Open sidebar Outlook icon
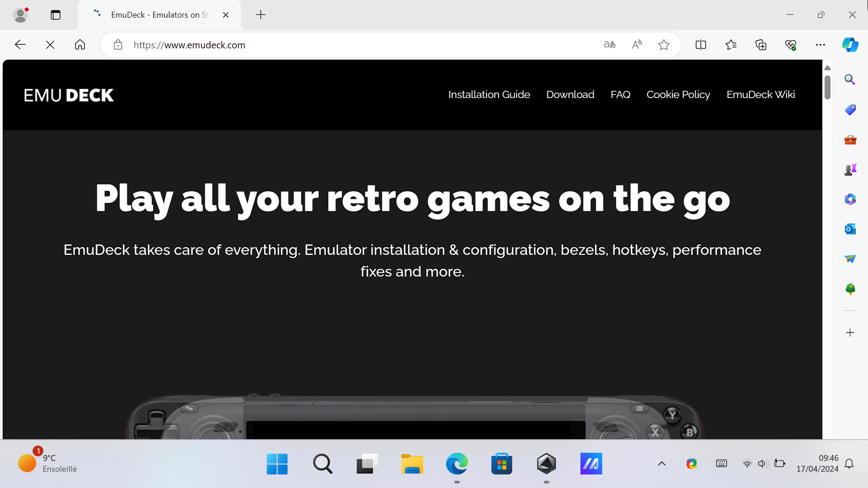Viewport: 868px width, 488px height. click(x=850, y=229)
